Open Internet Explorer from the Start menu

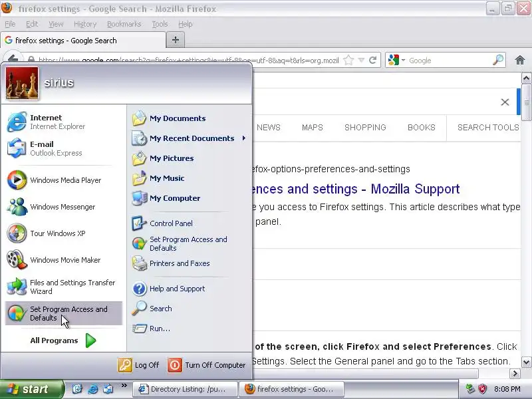63,122
